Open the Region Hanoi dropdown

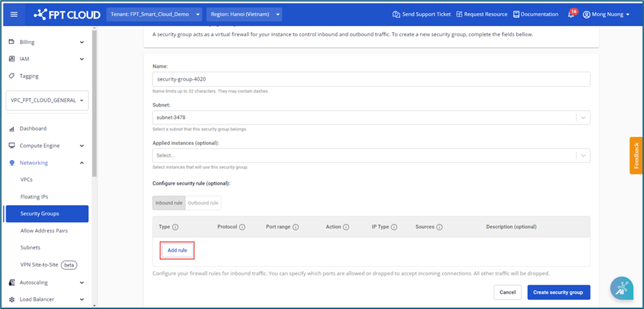pos(243,14)
